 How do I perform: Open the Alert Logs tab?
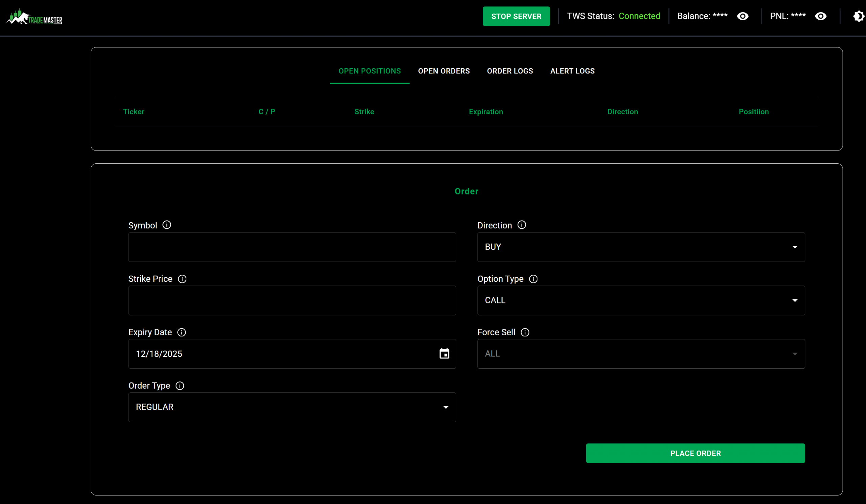click(572, 71)
